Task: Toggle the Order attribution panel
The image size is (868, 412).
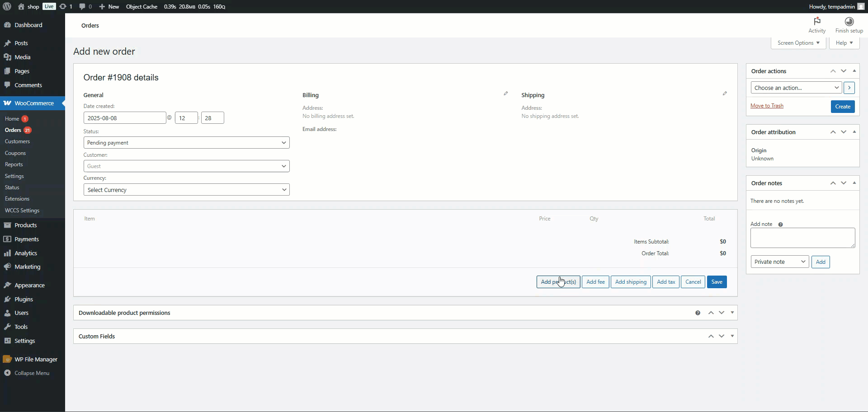Action: coord(854,132)
